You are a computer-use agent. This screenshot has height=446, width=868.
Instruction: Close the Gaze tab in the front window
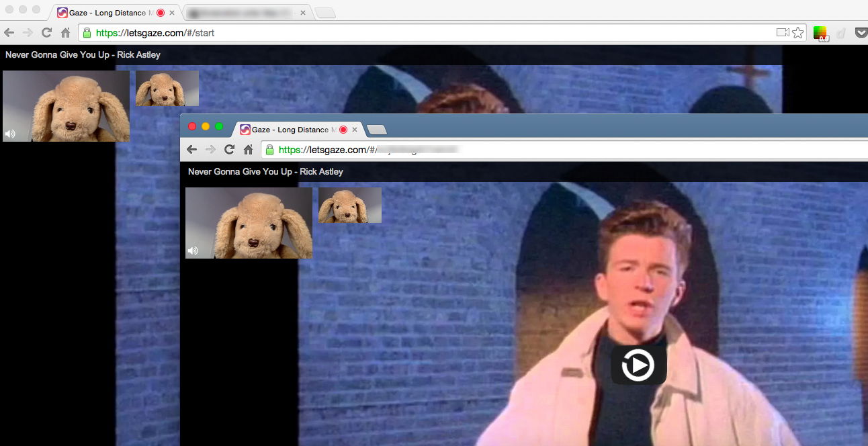355,130
